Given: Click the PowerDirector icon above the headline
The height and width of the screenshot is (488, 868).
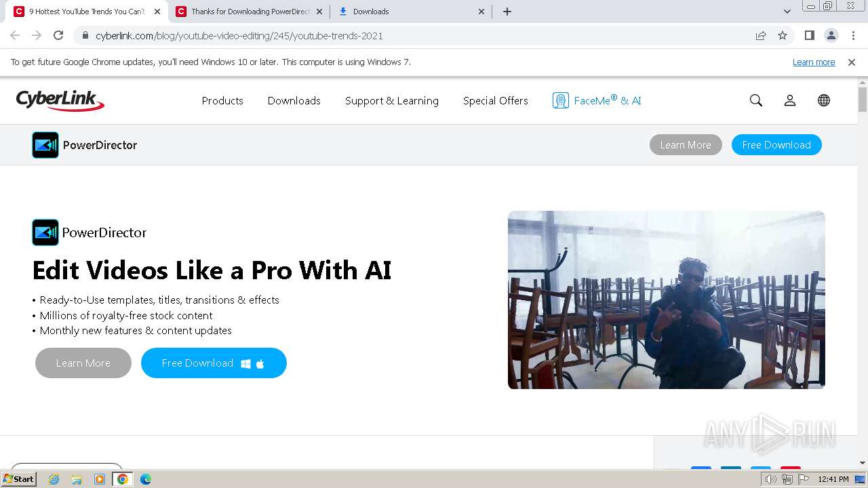Looking at the screenshot, I should (45, 232).
